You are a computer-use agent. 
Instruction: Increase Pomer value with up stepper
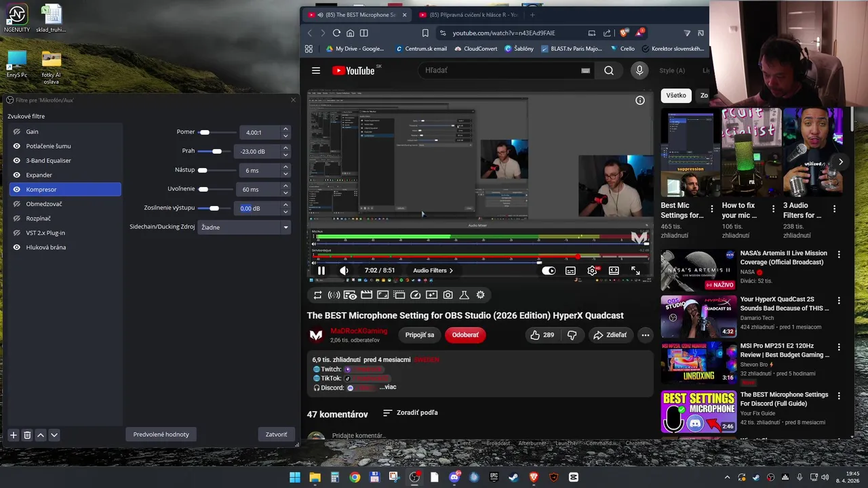pyautogui.click(x=285, y=129)
